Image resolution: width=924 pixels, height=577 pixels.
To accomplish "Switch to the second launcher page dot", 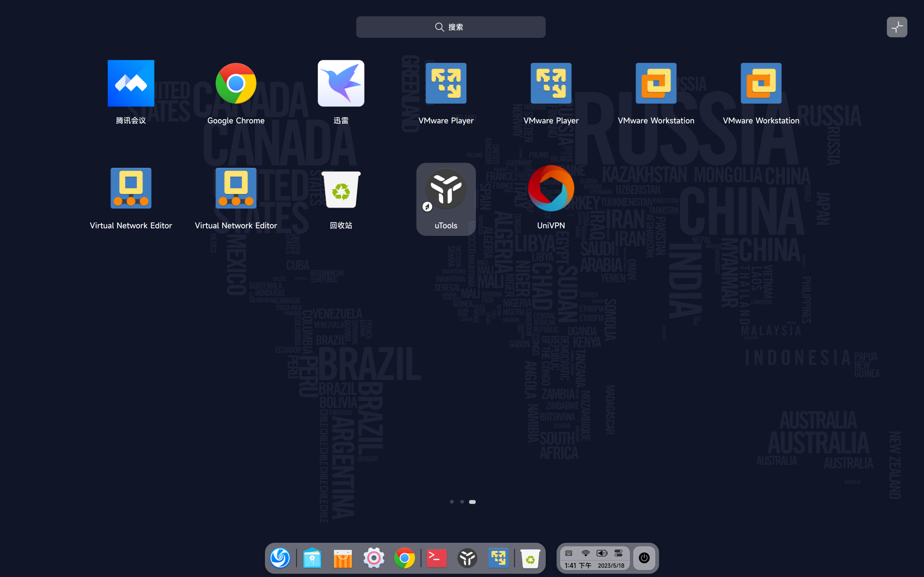I will (462, 502).
